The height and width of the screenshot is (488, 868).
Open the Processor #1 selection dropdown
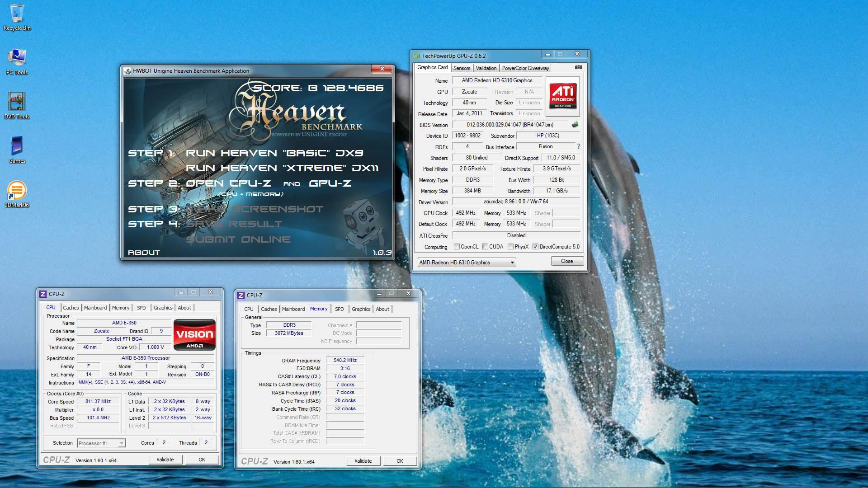click(101, 443)
